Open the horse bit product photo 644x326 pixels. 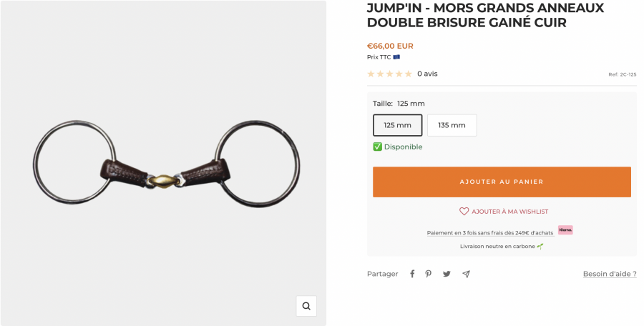click(166, 164)
